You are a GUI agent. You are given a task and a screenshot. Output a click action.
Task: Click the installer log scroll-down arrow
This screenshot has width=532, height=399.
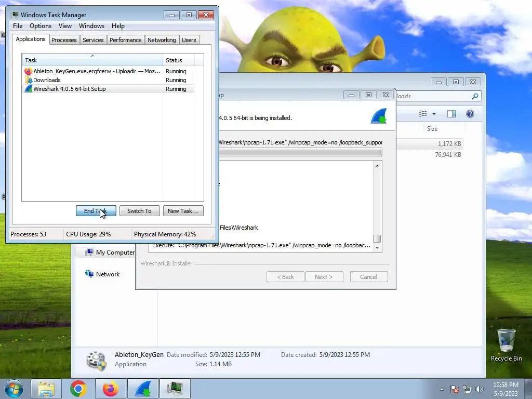(x=377, y=248)
